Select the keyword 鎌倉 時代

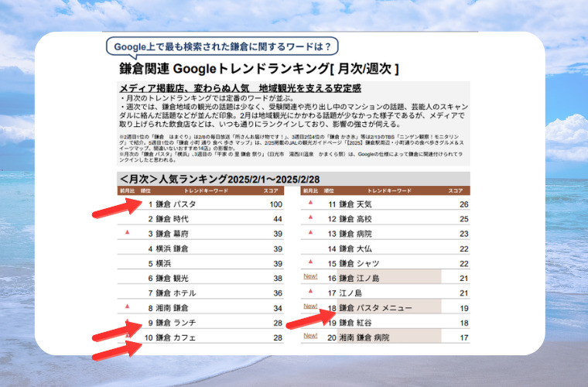click(x=172, y=219)
